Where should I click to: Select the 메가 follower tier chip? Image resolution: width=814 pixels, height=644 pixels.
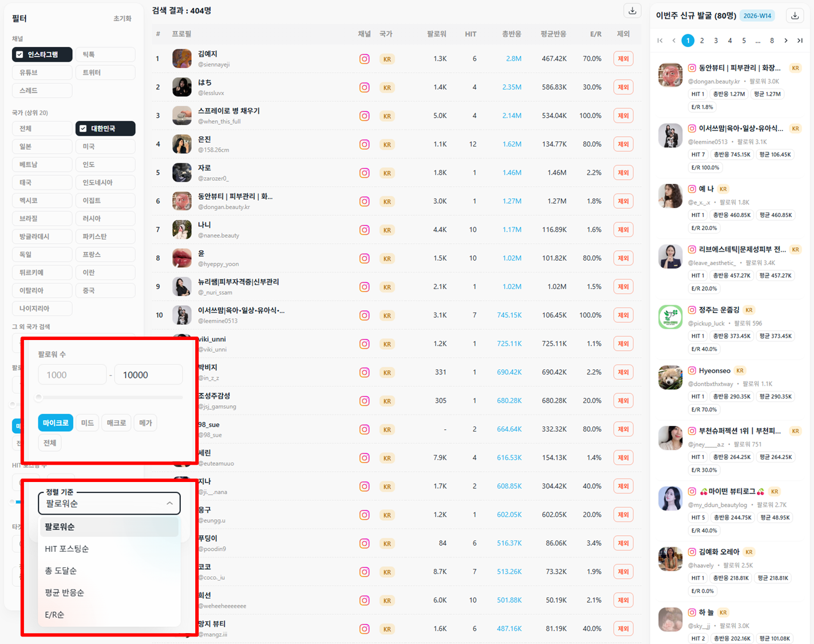(145, 422)
